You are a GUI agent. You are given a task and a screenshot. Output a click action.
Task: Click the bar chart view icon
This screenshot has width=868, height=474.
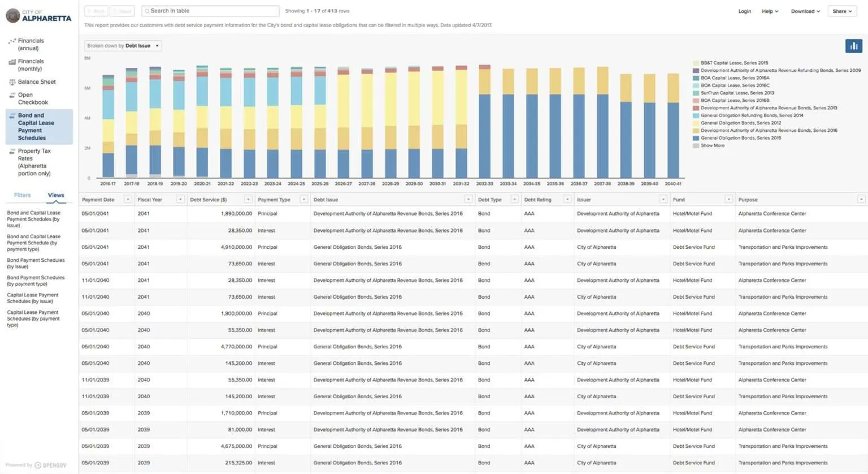(853, 46)
